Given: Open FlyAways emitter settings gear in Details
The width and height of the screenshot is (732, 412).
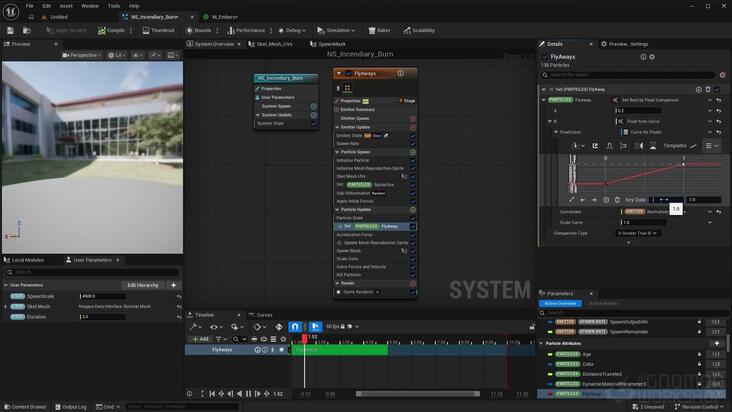Looking at the screenshot, I should (x=652, y=57).
